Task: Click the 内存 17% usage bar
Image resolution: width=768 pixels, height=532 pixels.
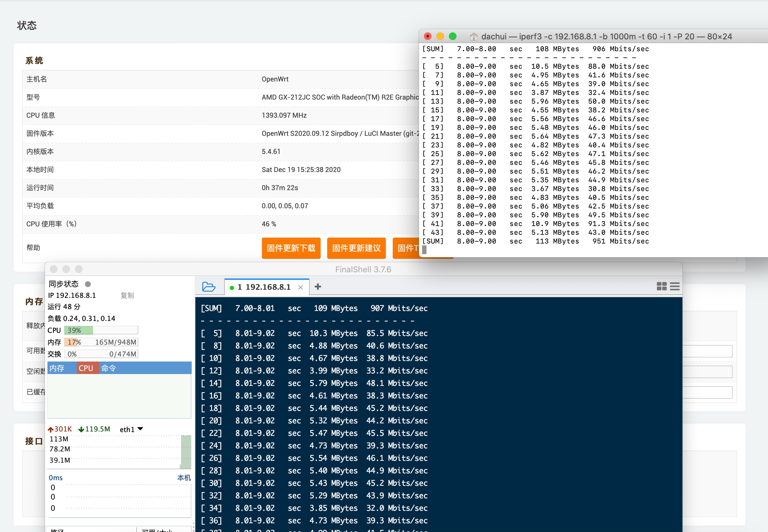Action: 101,342
